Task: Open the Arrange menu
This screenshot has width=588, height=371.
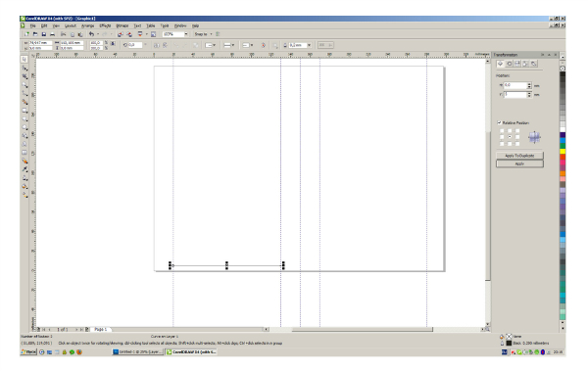Action: [x=88, y=25]
